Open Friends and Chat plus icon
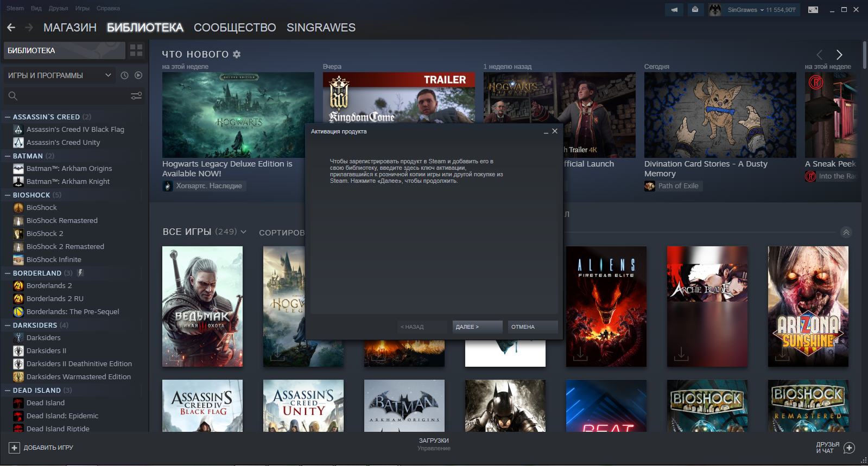Screen dimensions: 868x466 850,448
